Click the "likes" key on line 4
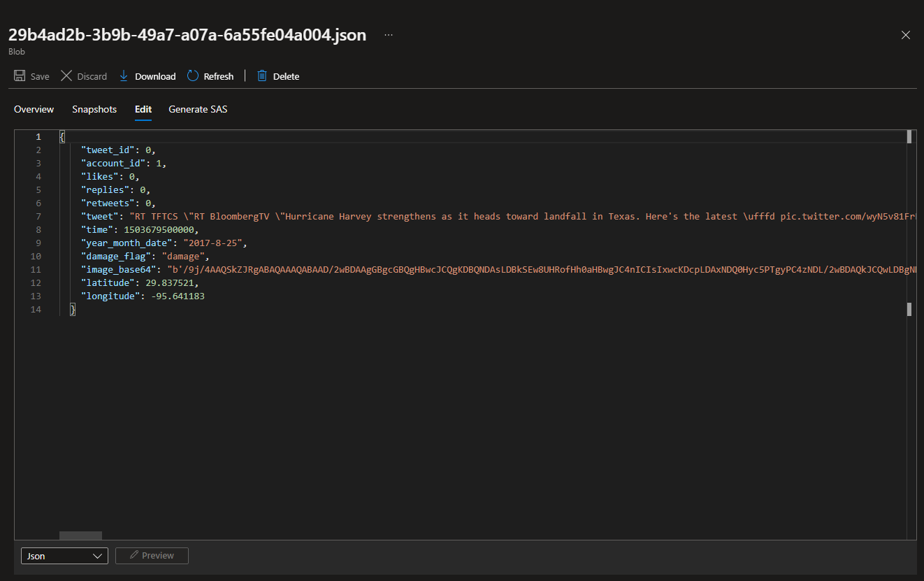924x581 pixels. pyautogui.click(x=100, y=176)
